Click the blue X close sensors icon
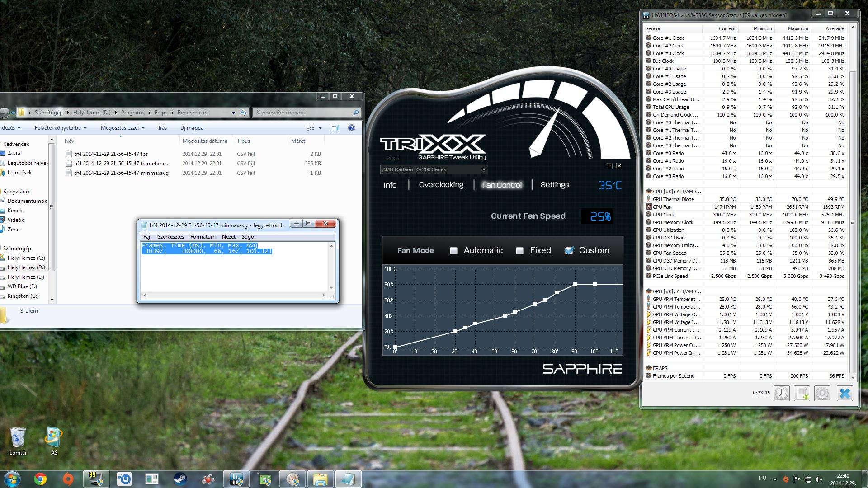 pos(844,393)
